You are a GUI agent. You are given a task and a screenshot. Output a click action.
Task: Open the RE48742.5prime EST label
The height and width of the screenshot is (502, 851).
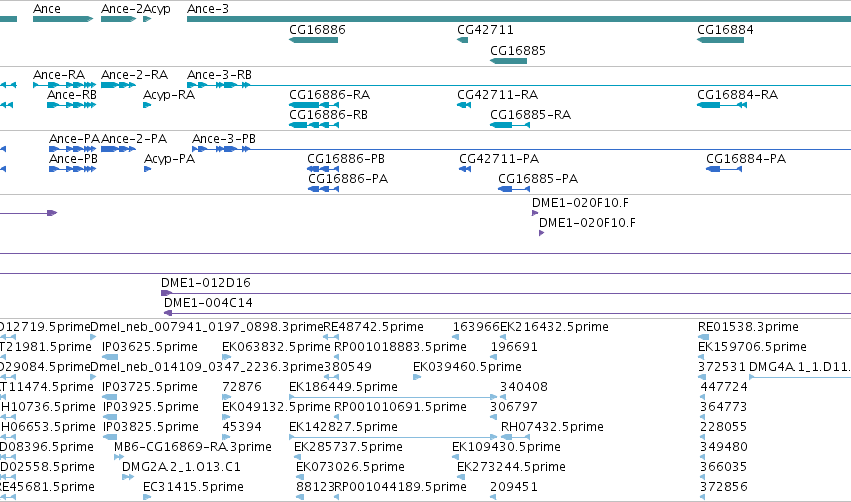pos(373,327)
